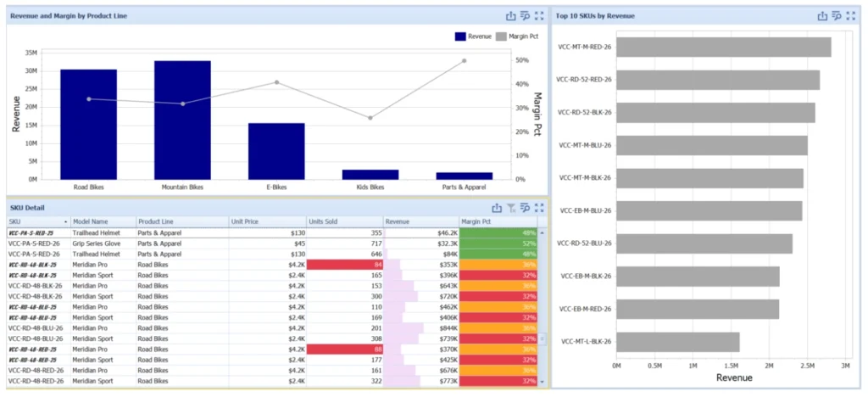Click the blue Revenue legend swatch

click(460, 36)
